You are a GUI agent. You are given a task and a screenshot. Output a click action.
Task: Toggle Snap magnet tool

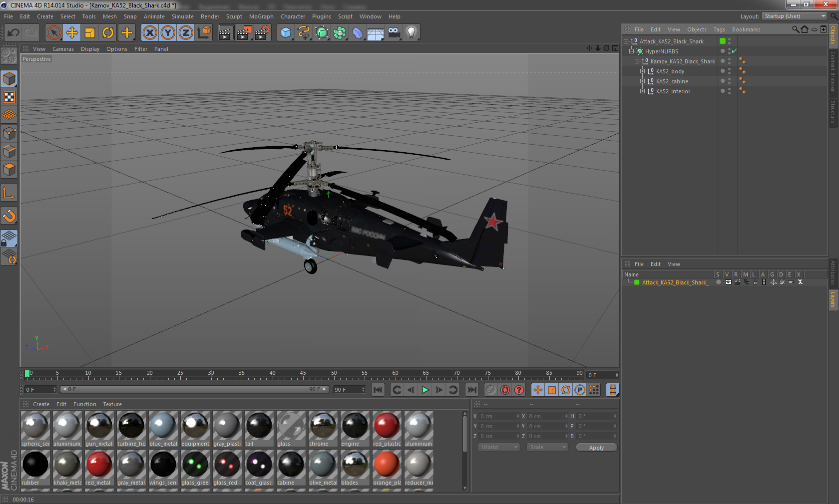click(x=9, y=216)
